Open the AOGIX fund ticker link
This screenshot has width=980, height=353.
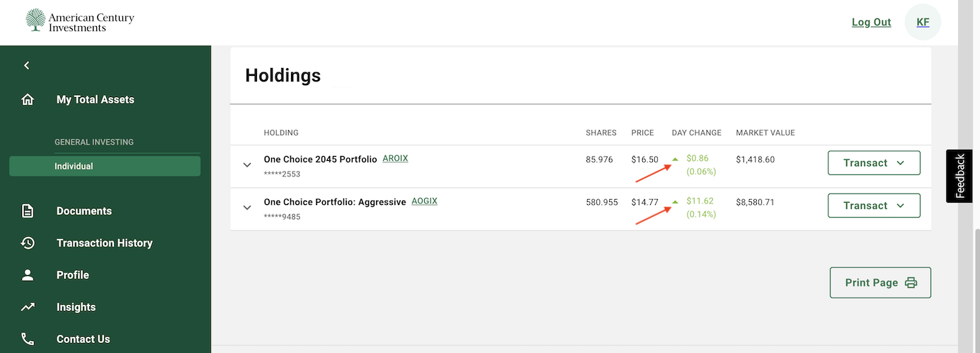[424, 201]
